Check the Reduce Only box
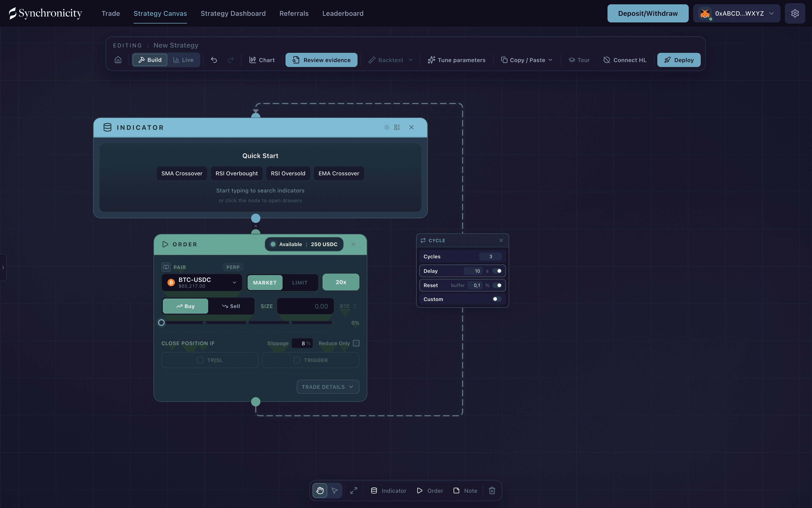The width and height of the screenshot is (812, 508). pyautogui.click(x=356, y=343)
